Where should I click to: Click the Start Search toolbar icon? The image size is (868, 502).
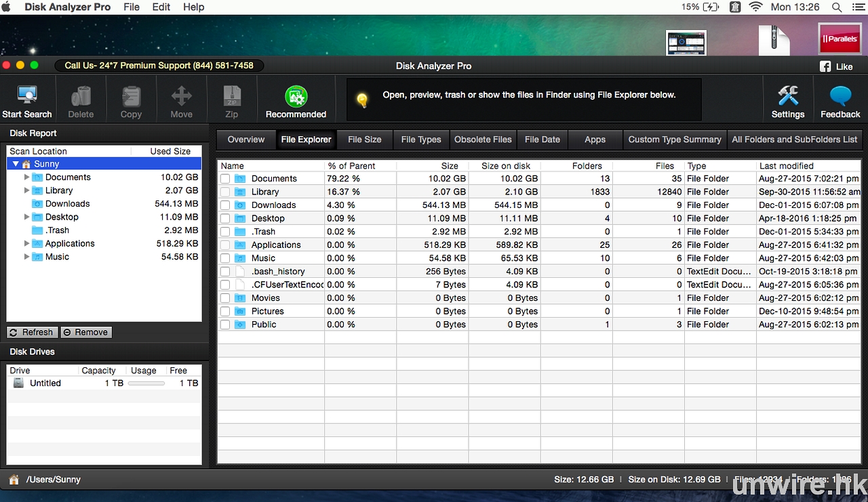coord(27,96)
